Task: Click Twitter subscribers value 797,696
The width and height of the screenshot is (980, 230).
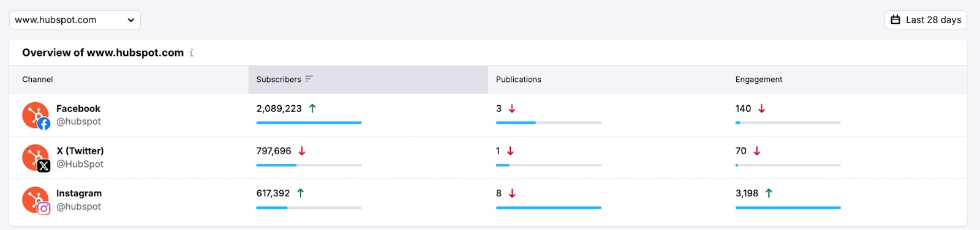Action: pyautogui.click(x=274, y=150)
